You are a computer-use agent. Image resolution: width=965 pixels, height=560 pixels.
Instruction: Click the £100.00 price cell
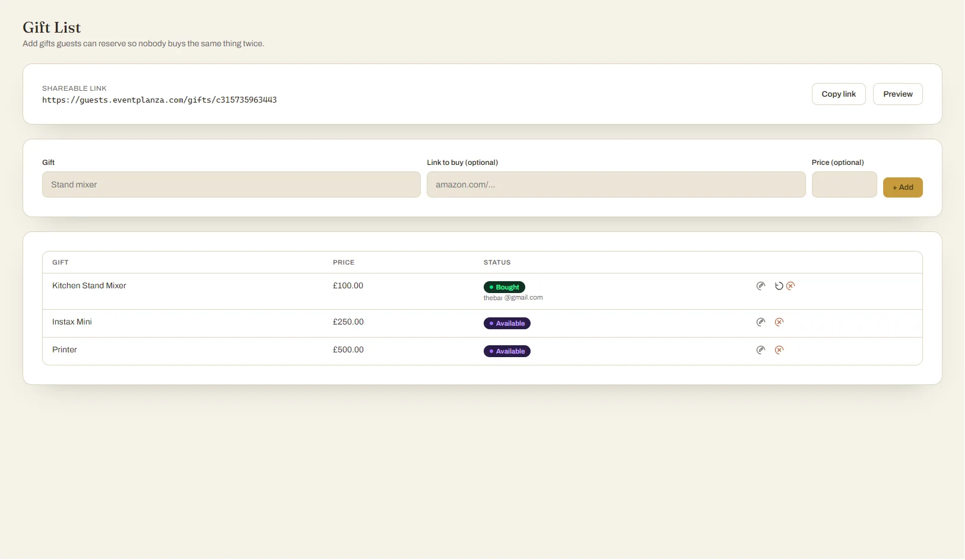348,286
